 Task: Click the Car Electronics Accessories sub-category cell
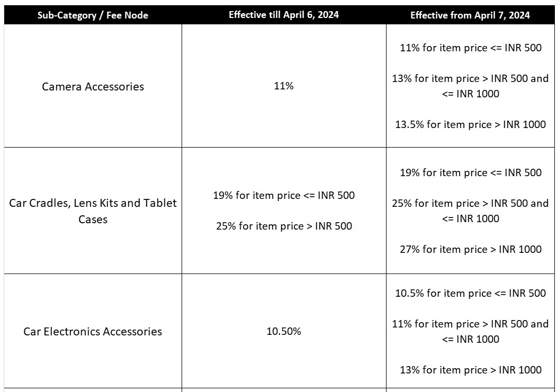(x=93, y=332)
